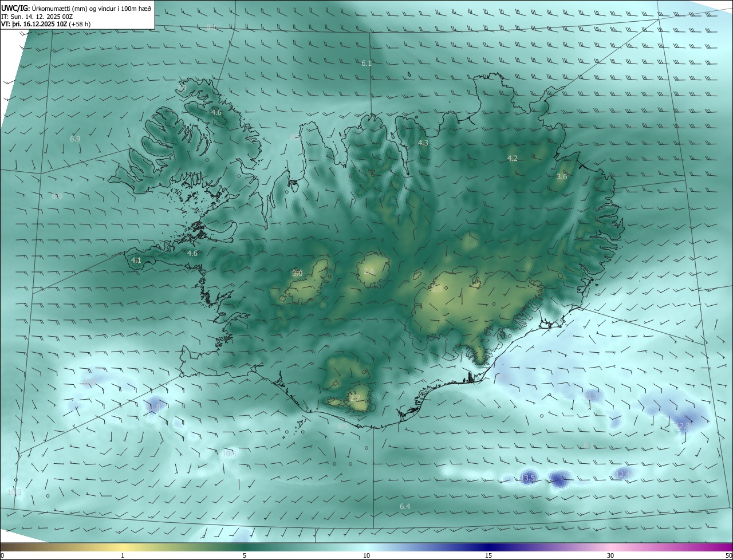The height and width of the screenshot is (560, 733).
Task: Click the 3.0 value label on the glacier
Action: coord(297,274)
